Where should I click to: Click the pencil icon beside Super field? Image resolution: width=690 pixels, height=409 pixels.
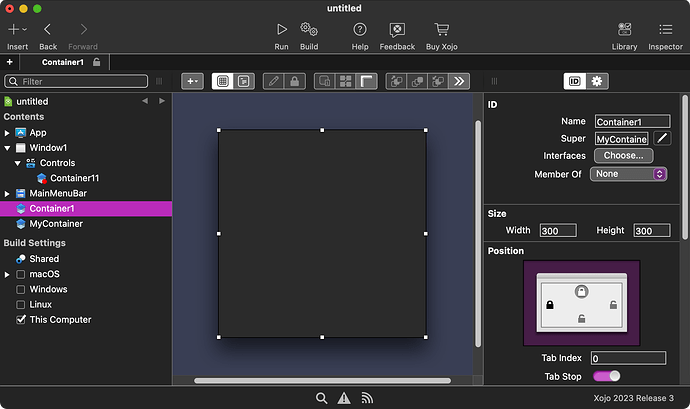(x=663, y=138)
